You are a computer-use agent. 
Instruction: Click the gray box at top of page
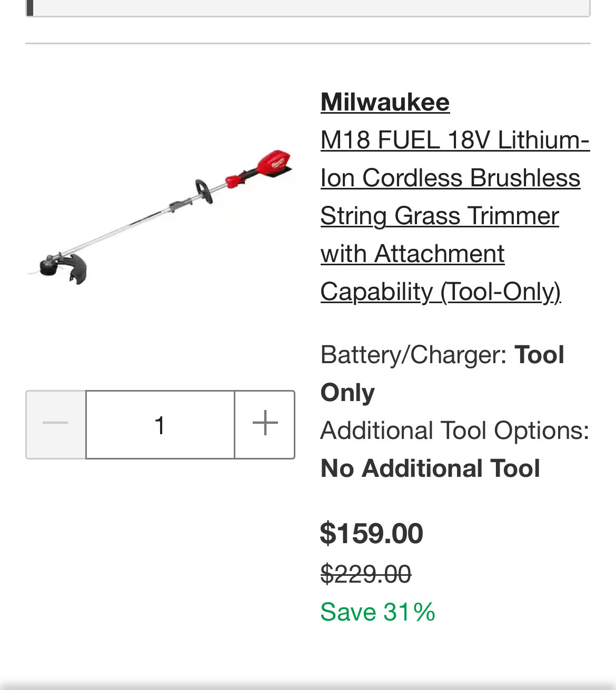(308, 8)
